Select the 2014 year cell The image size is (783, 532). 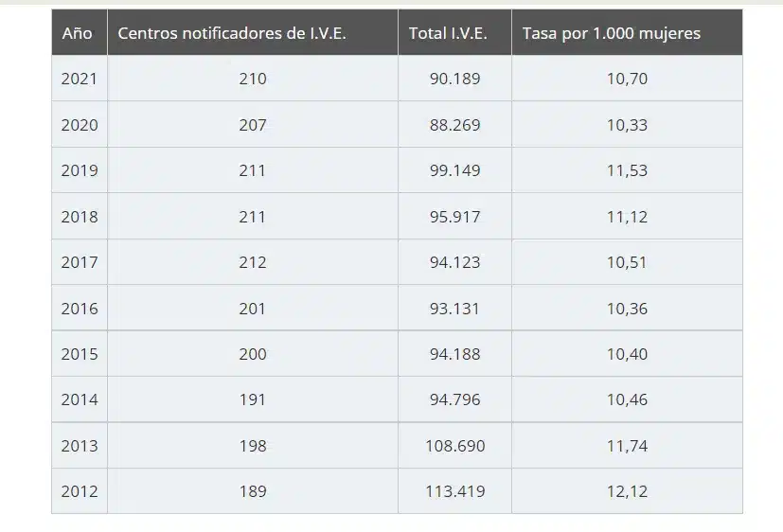(80, 399)
